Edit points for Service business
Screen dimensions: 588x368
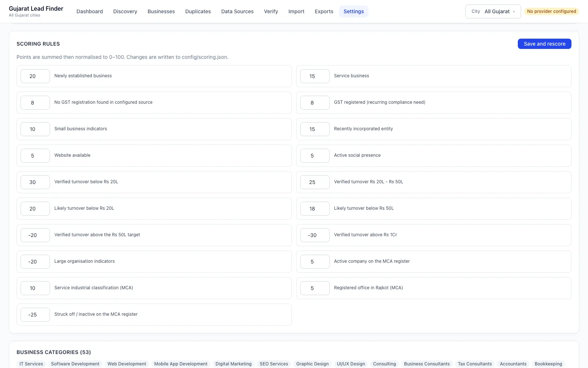[315, 76]
